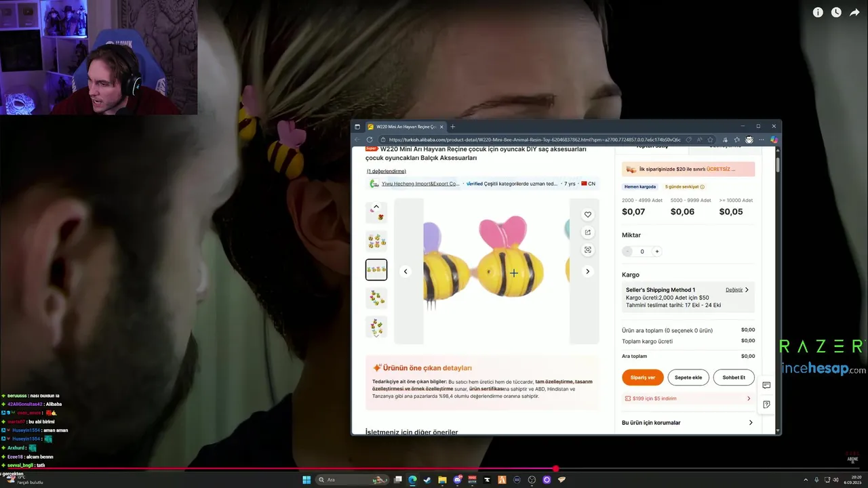Click the Sipariş ver orange button
868x488 pixels.
[643, 378]
